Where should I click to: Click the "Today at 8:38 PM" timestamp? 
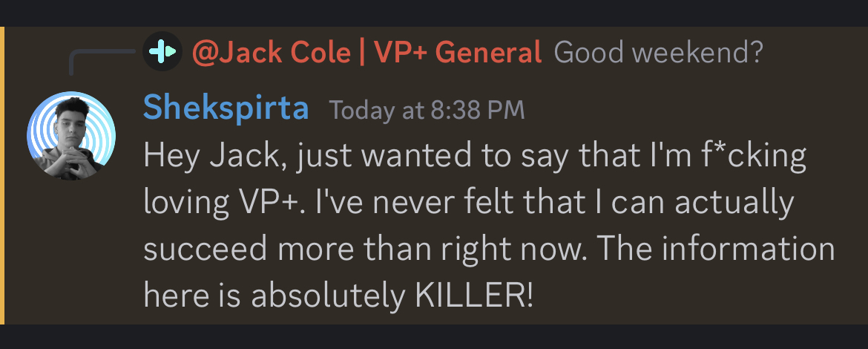pos(427,111)
